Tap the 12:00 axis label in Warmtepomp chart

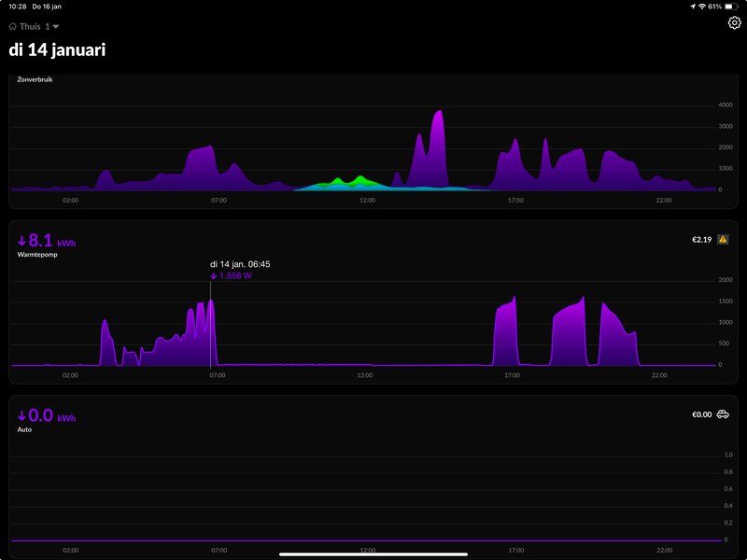(x=365, y=375)
